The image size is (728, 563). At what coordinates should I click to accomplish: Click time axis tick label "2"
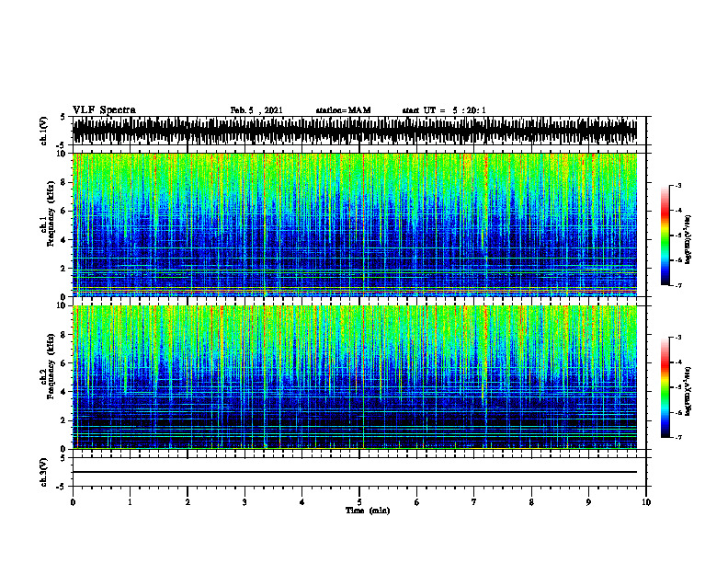point(188,502)
